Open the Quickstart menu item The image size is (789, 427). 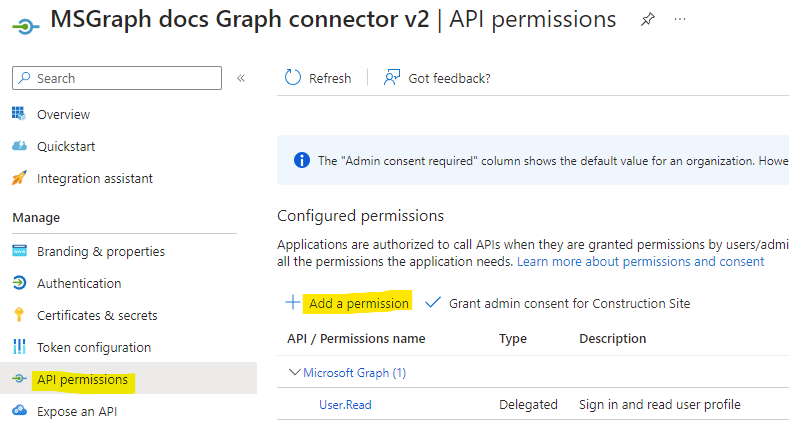(66, 146)
